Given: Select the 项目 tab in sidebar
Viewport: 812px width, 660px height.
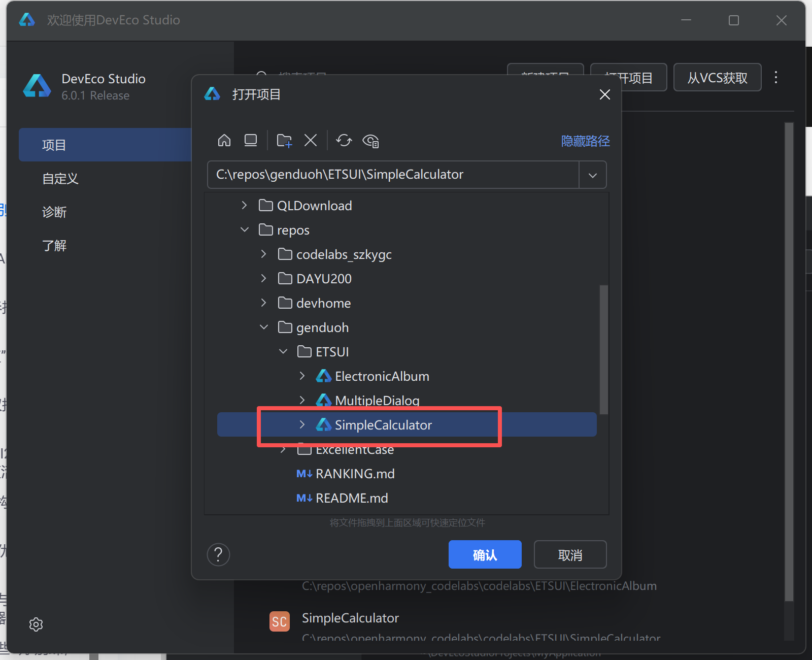Looking at the screenshot, I should point(105,145).
